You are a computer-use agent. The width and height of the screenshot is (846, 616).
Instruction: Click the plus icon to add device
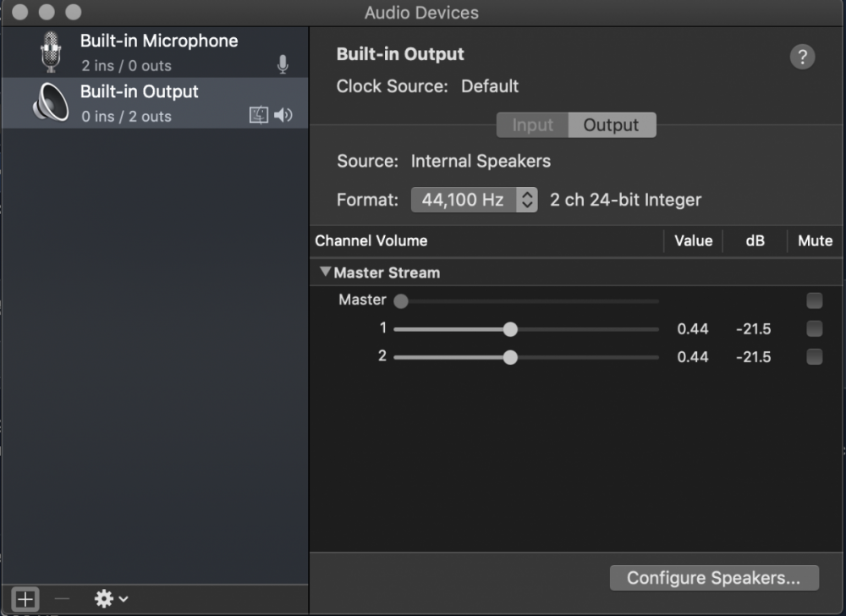pos(25,599)
